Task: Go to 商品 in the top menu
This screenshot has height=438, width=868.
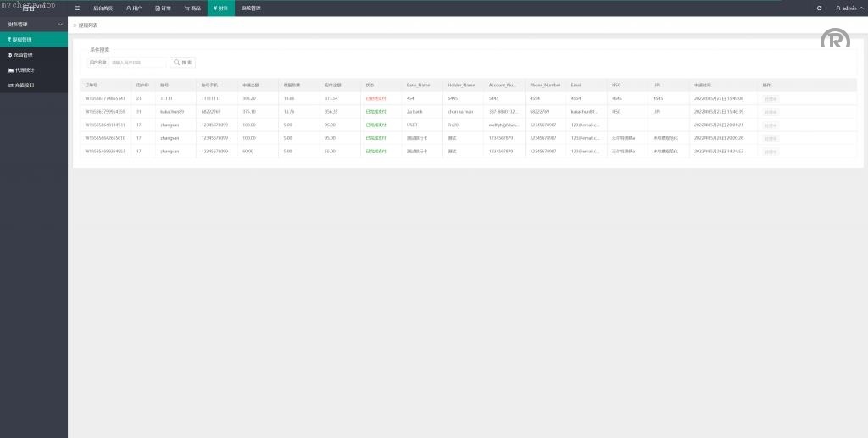Action: (192, 8)
